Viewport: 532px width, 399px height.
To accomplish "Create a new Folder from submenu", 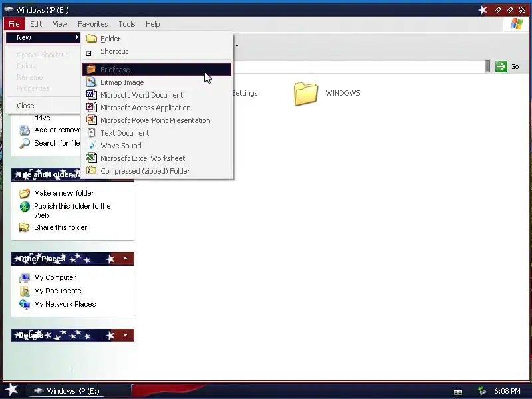I will point(157,39).
